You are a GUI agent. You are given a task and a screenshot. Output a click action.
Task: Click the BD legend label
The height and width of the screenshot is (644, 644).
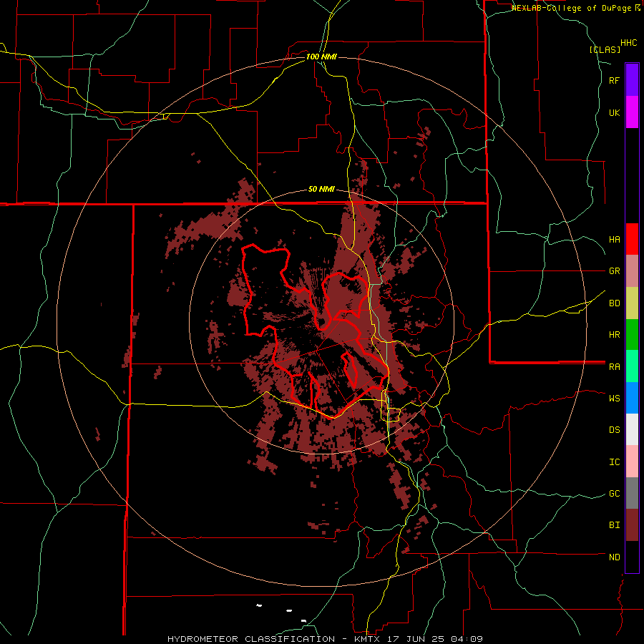click(x=615, y=303)
